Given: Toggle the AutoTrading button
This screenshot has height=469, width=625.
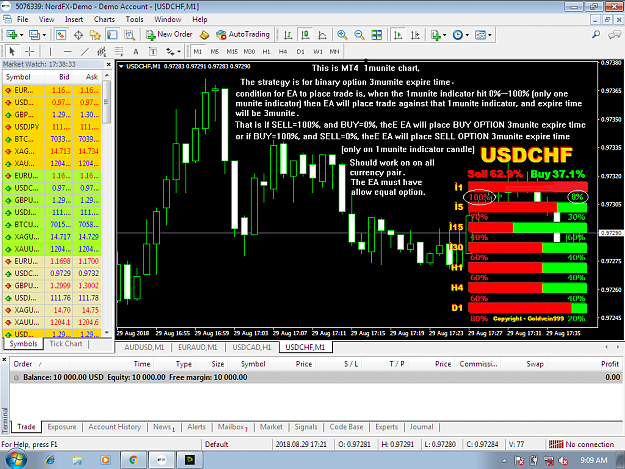Looking at the screenshot, I should pyautogui.click(x=243, y=35).
